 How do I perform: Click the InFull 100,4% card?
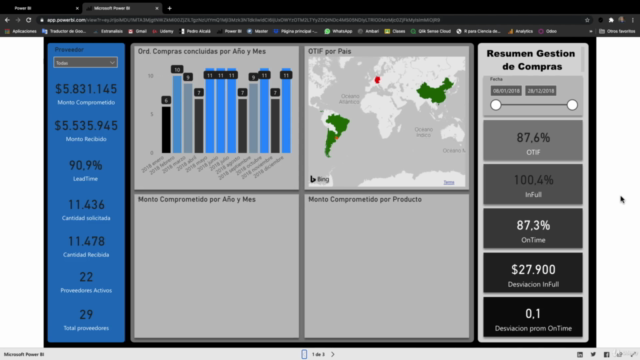click(x=533, y=184)
